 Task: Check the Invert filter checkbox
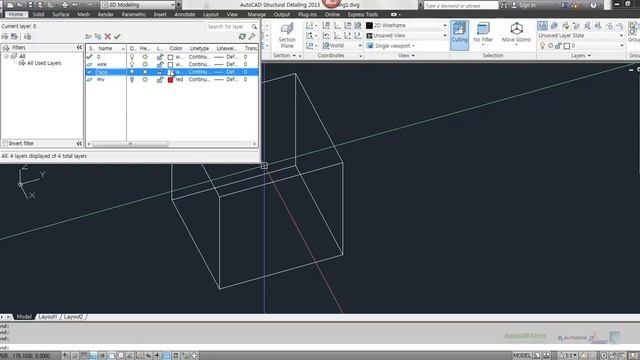point(5,144)
